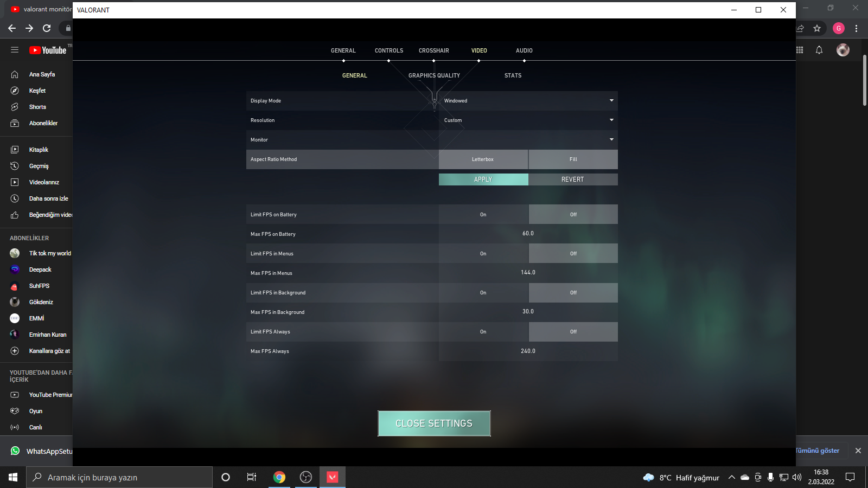868x488 pixels.
Task: Open Beğendiğim videolar thumbs-up icon
Action: pyautogui.click(x=15, y=215)
